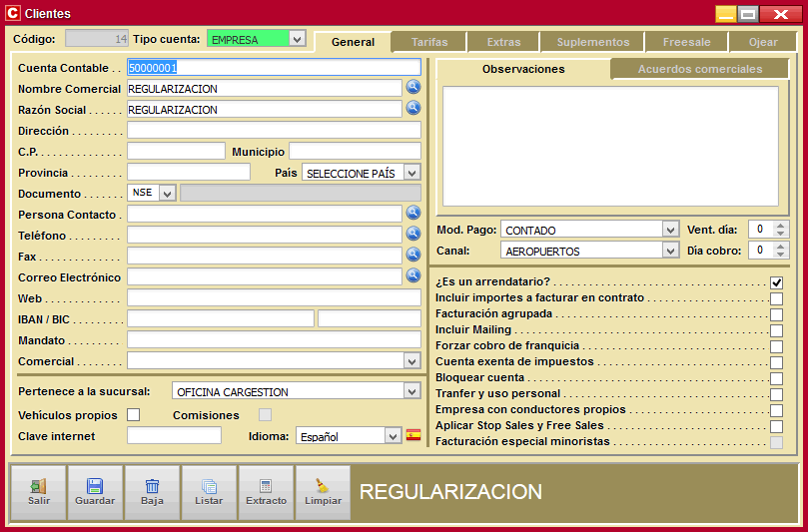This screenshot has height=532, width=808.
Task: Switch to the Tarifas tab
Action: (429, 42)
